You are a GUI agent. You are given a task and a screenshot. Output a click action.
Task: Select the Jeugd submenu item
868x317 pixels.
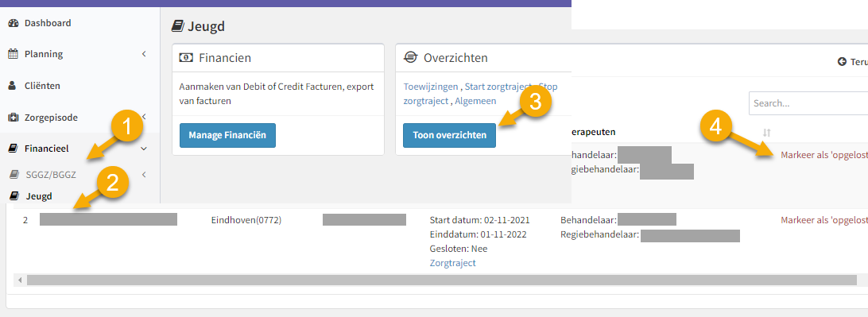point(39,196)
